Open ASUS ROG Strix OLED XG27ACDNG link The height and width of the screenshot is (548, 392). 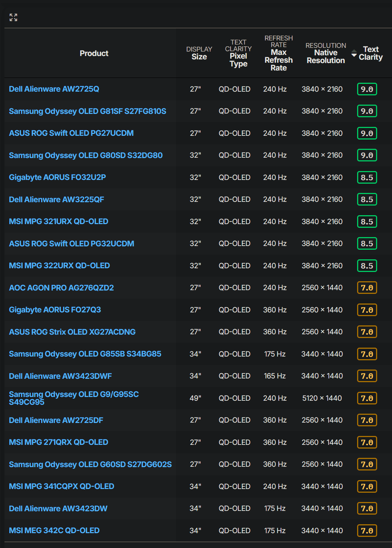click(72, 332)
